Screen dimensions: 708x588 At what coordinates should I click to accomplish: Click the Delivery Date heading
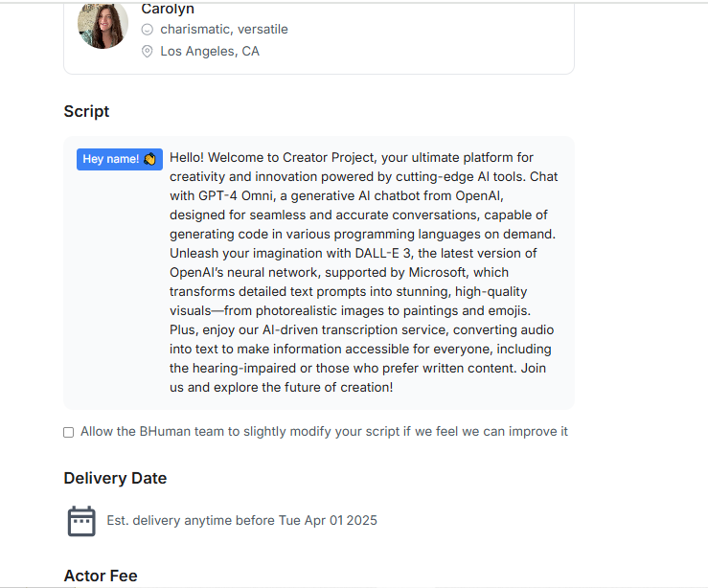coord(115,478)
